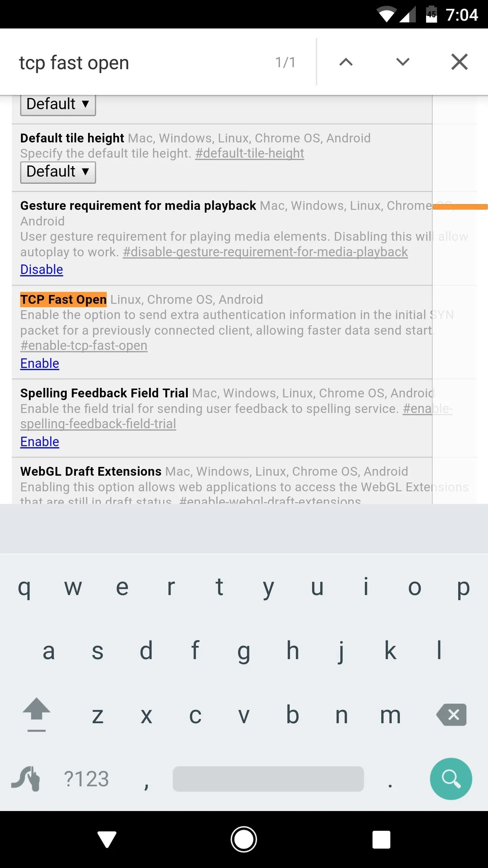Tap the find text field 'tcp fast open'

tap(142, 63)
